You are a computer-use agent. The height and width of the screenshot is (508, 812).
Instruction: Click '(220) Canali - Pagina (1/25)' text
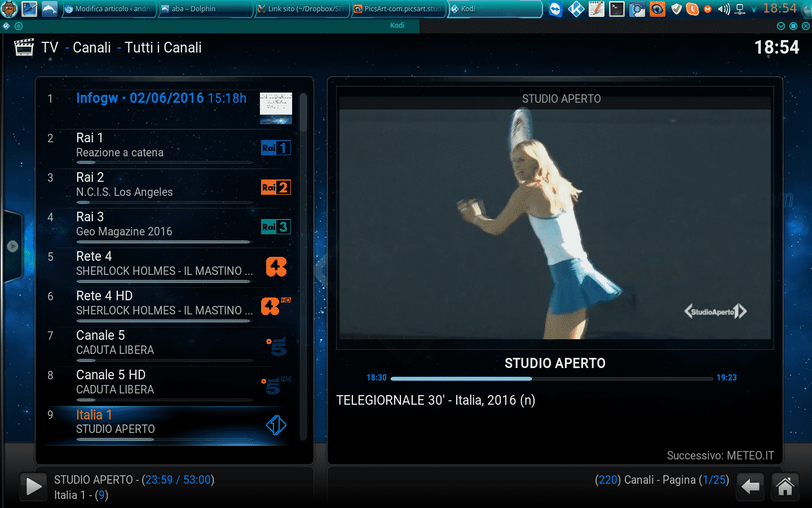click(662, 480)
